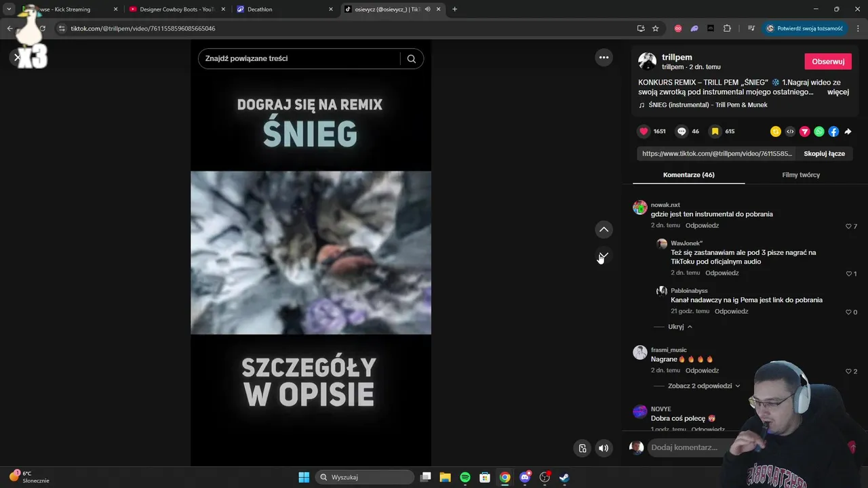Open Discord from taskbar

(x=525, y=477)
